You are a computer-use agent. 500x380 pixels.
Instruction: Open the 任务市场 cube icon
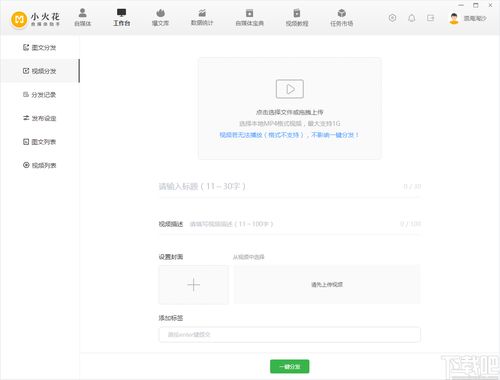click(x=342, y=13)
